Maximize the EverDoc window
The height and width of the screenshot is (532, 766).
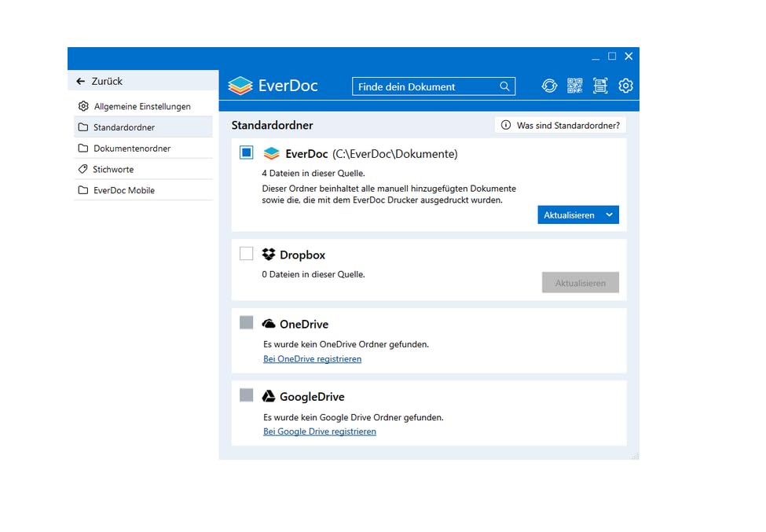click(612, 56)
